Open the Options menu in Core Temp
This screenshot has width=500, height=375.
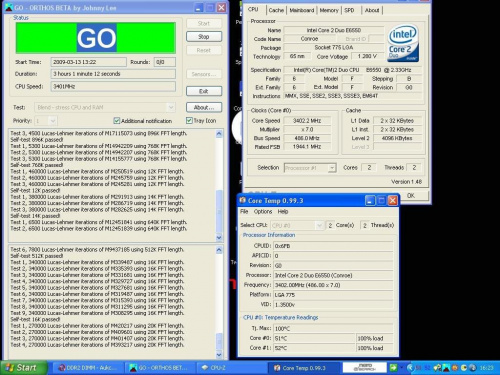263,211
